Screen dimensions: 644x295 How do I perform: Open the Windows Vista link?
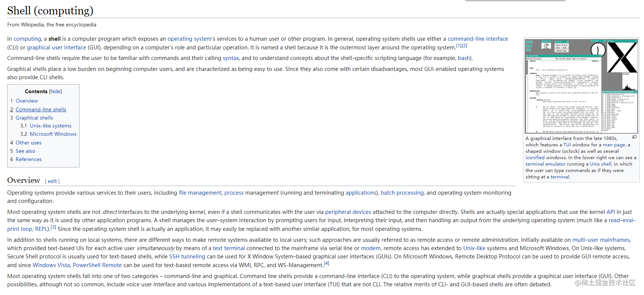tap(51, 265)
